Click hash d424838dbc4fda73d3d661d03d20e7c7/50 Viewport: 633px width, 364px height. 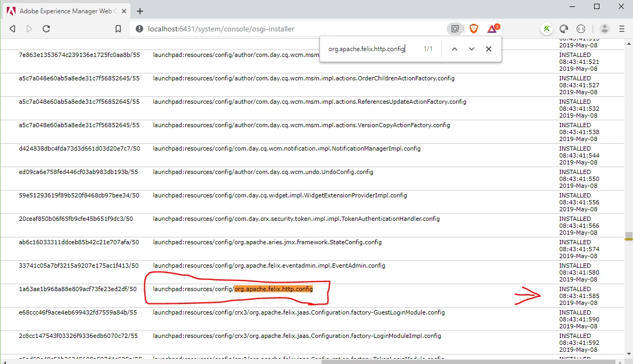point(79,148)
